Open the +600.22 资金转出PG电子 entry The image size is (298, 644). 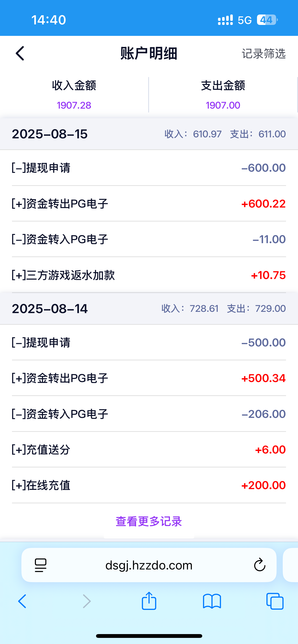point(149,204)
